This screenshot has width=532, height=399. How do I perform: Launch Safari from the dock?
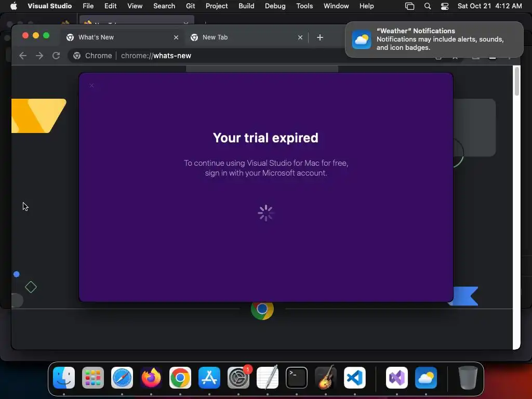point(122,378)
